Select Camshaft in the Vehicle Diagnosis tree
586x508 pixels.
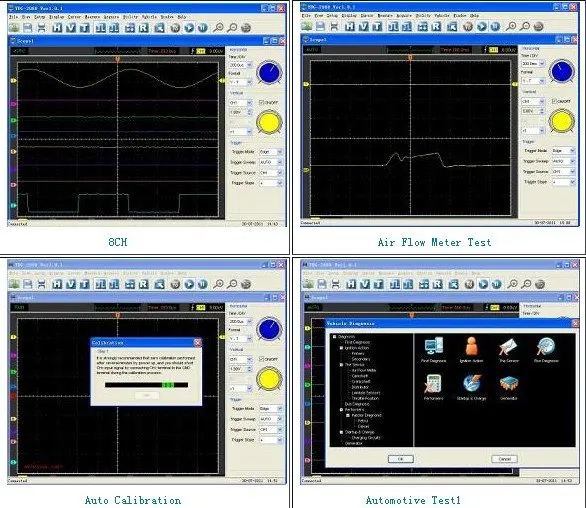360,376
